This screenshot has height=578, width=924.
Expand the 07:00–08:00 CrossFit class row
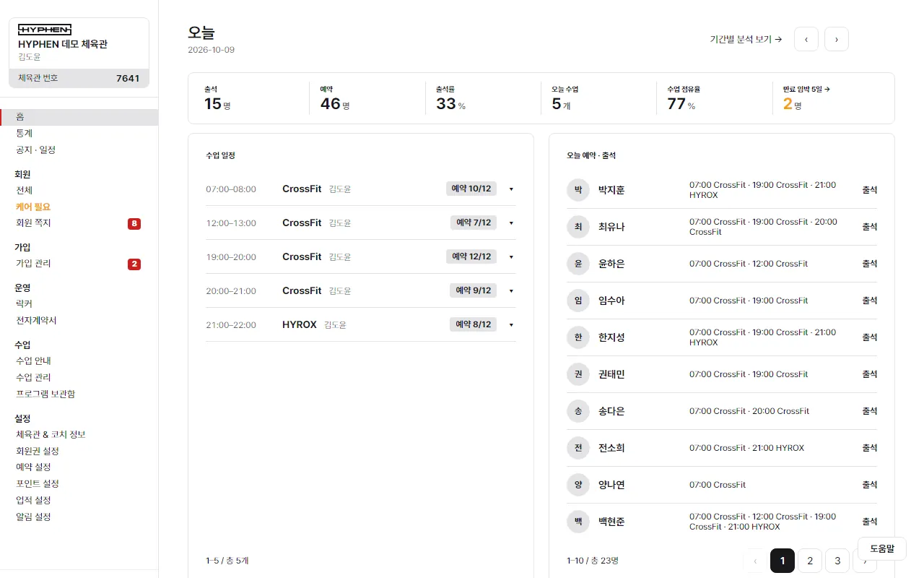(x=511, y=189)
